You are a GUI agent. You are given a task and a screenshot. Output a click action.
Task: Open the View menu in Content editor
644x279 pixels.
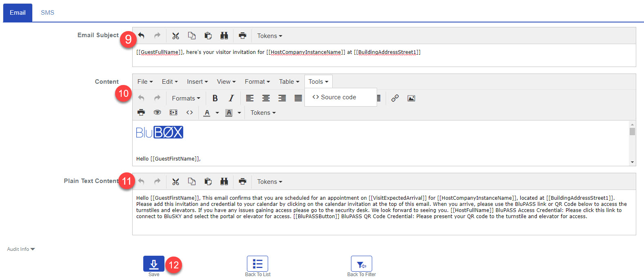tap(226, 82)
